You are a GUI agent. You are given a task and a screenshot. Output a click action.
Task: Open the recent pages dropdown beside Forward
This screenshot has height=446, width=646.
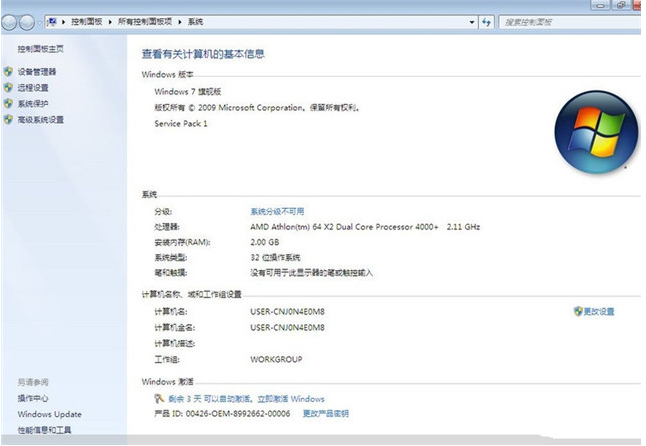coord(40,23)
